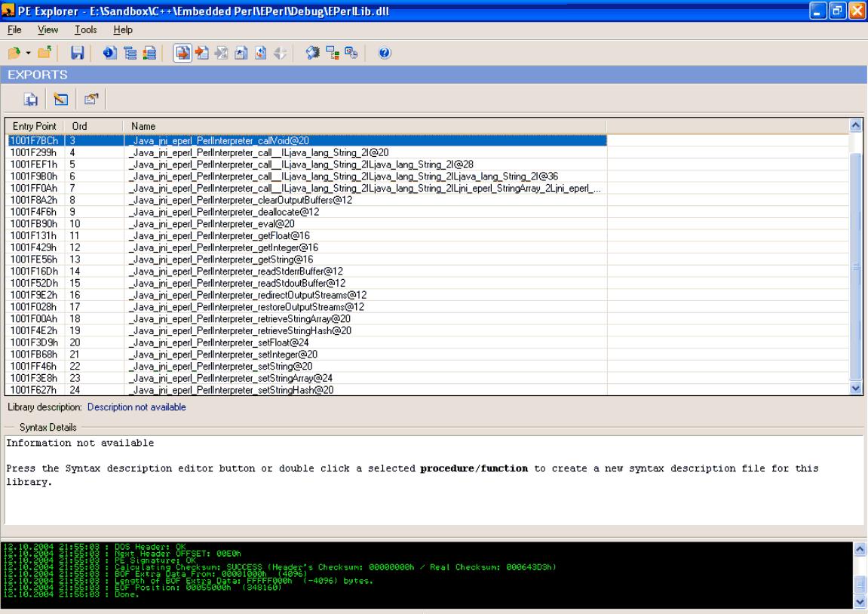This screenshot has height=614, width=868.
Task: Click the Open File toolbar icon
Action: [14, 53]
